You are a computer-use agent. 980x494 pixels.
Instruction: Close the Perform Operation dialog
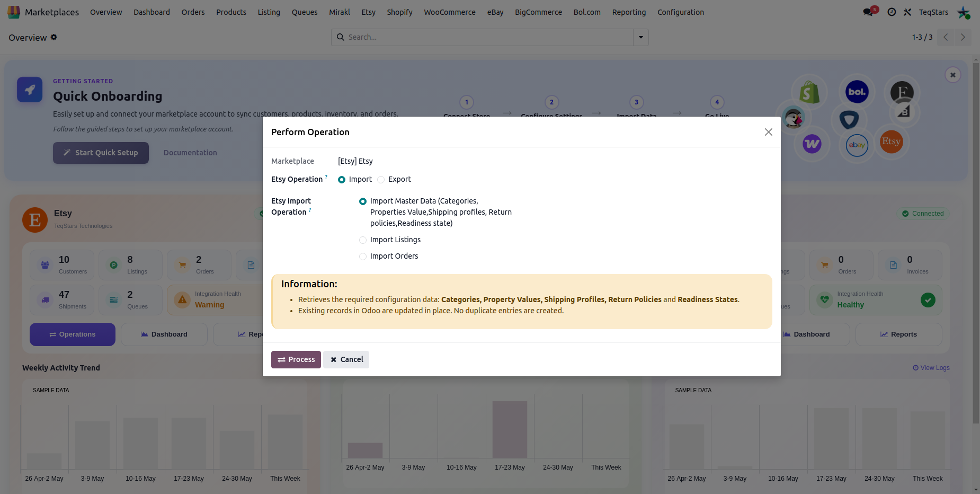(x=769, y=132)
